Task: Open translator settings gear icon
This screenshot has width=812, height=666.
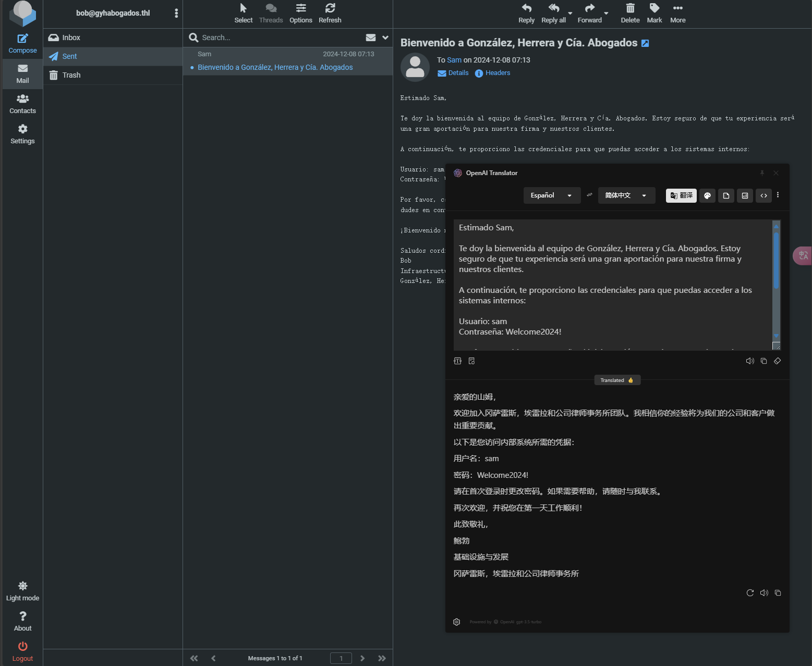Action: click(457, 622)
